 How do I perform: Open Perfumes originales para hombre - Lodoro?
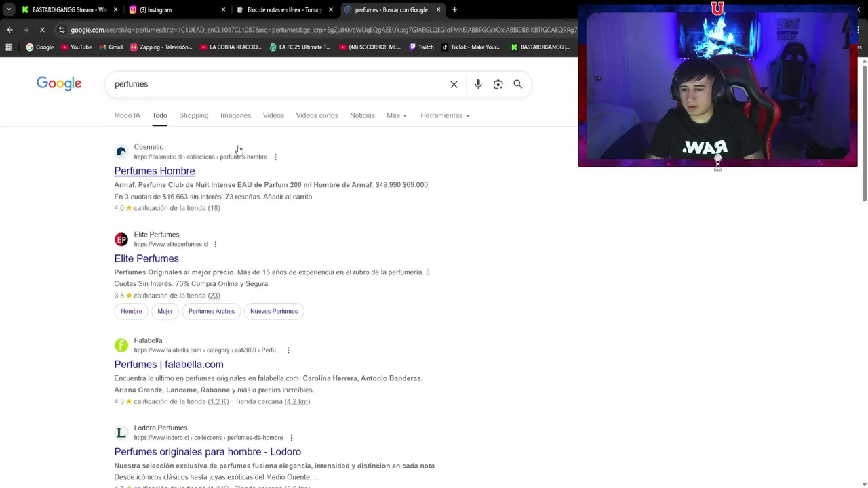[x=208, y=451]
